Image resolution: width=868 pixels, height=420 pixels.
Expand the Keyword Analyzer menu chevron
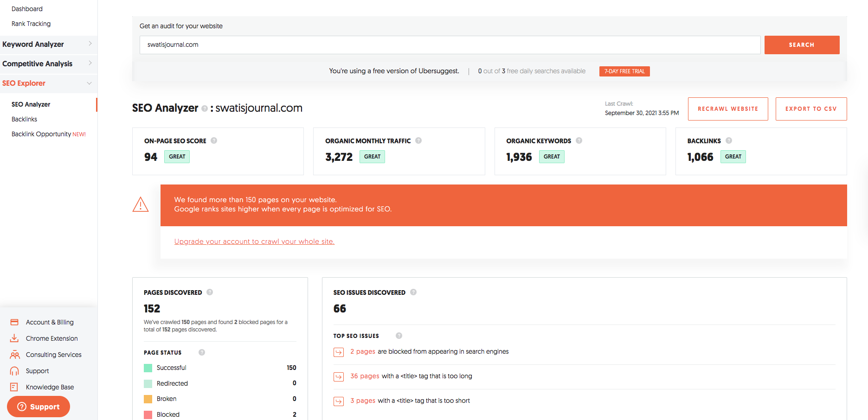pyautogui.click(x=90, y=44)
